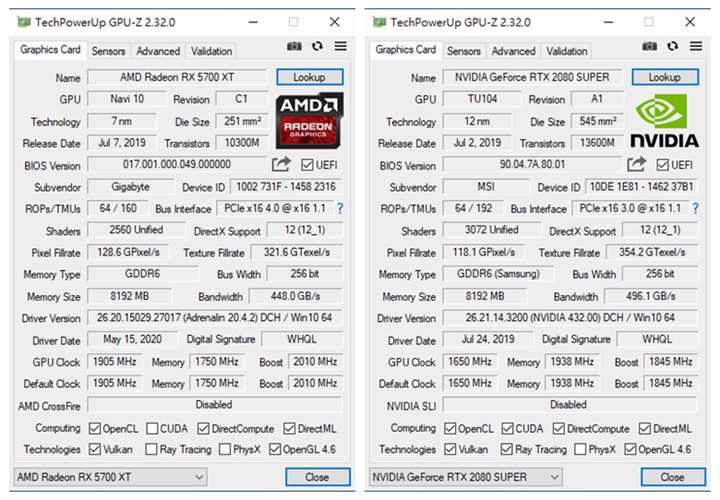Image resolution: width=720 pixels, height=500 pixels.
Task: Toggle CUDA checkbox in GeForce window
Action: click(x=507, y=429)
